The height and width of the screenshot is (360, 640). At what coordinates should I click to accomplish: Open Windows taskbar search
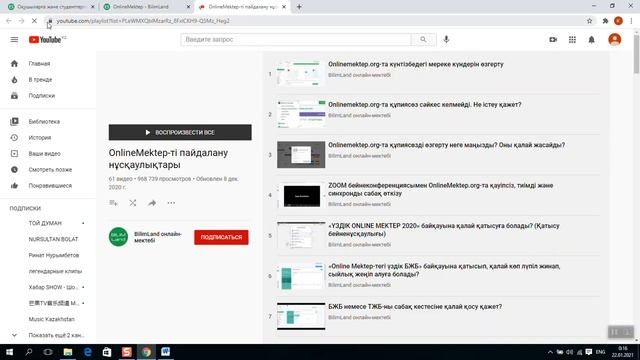29,352
